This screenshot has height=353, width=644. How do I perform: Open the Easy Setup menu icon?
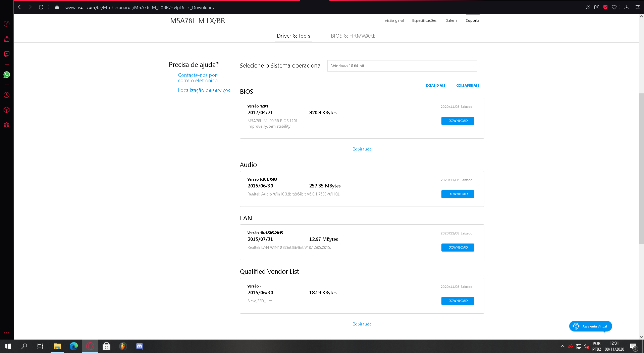tap(638, 7)
